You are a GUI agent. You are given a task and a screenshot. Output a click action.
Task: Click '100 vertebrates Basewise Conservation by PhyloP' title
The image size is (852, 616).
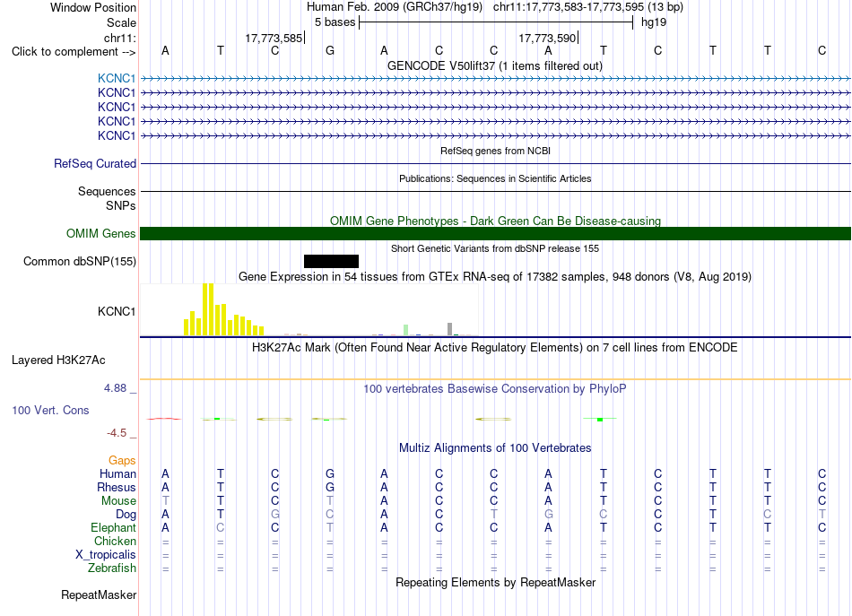tap(495, 388)
